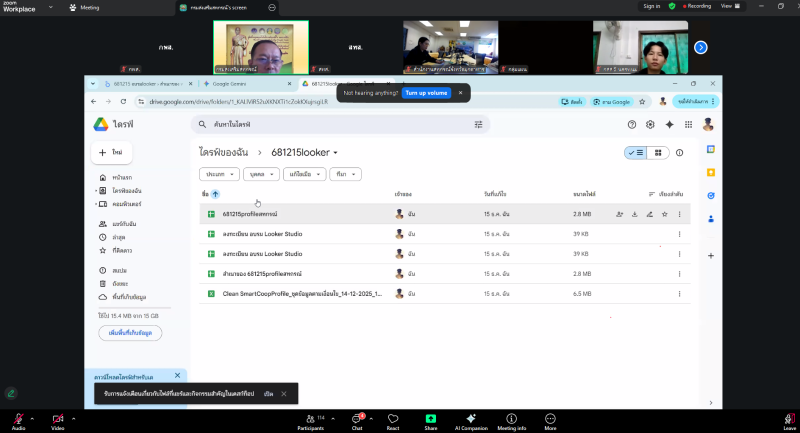Click the Gemini sparkle icon in Drive

pyautogui.click(x=669, y=125)
